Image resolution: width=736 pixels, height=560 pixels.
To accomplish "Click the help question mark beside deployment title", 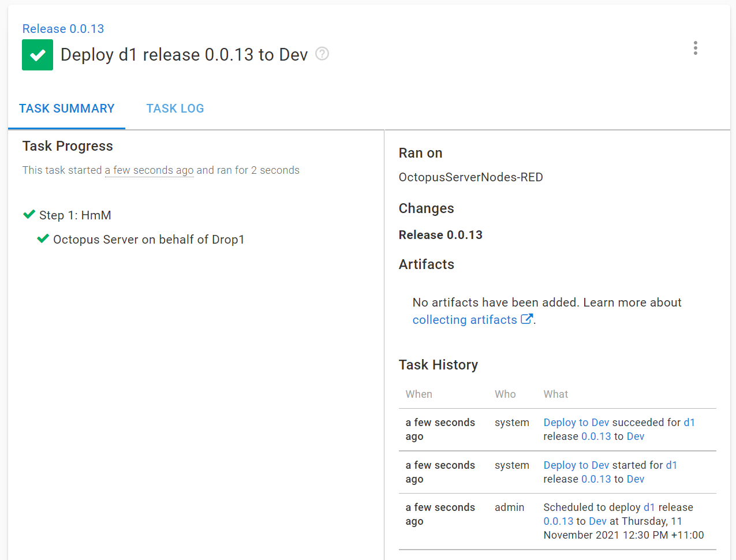I will click(x=322, y=54).
